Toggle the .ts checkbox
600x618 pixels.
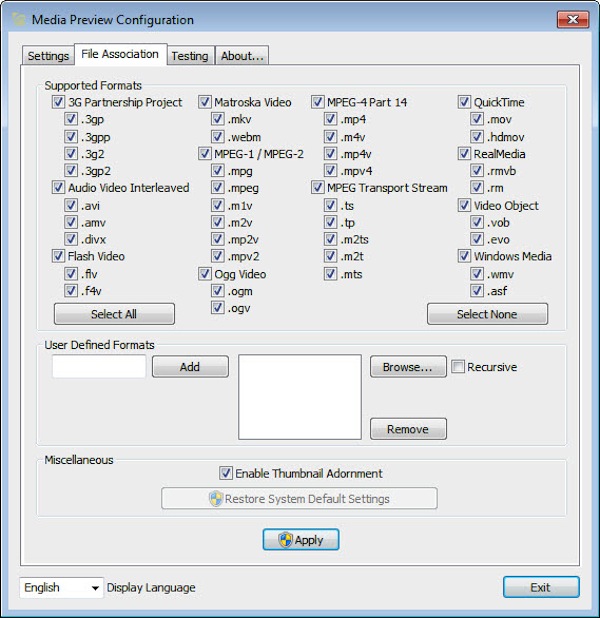pyautogui.click(x=330, y=205)
